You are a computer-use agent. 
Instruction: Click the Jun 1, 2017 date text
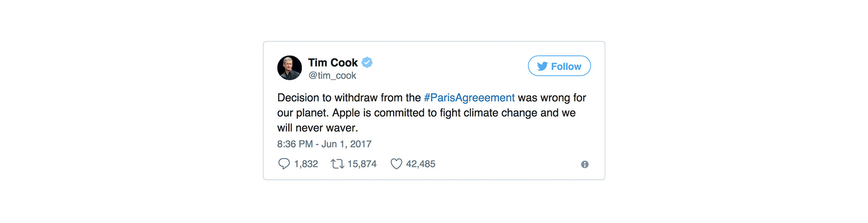[346, 144]
